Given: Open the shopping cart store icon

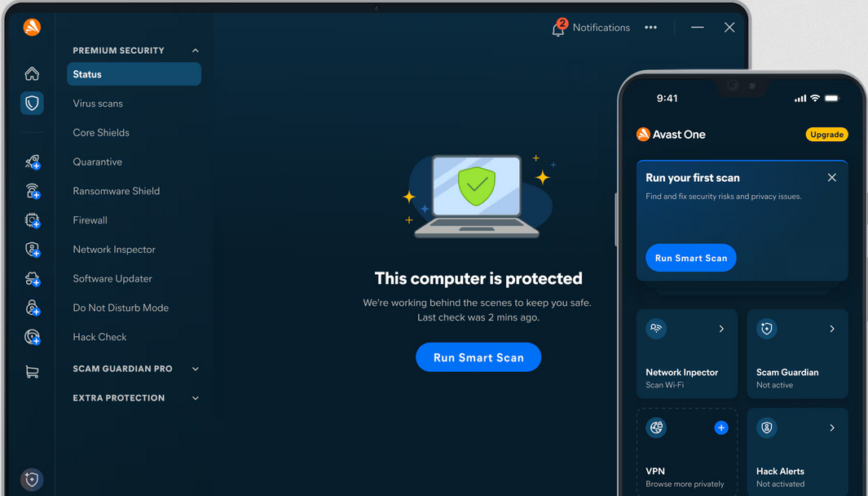Looking at the screenshot, I should [32, 372].
